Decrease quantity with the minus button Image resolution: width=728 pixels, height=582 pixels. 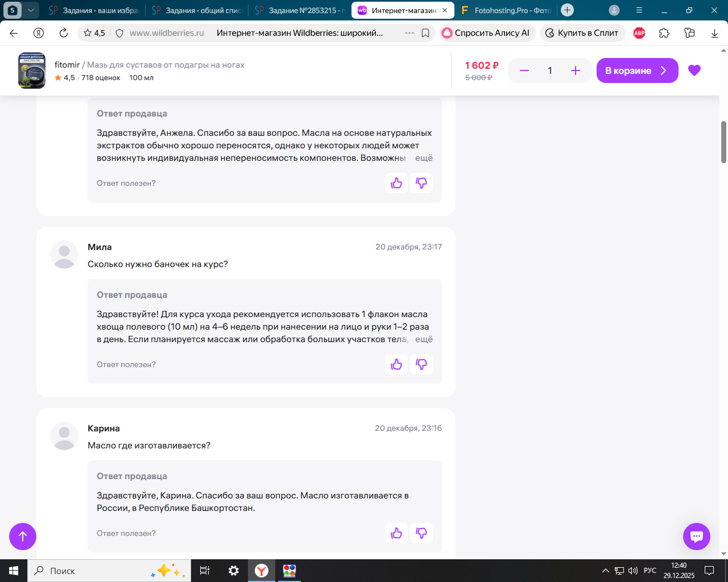click(524, 70)
